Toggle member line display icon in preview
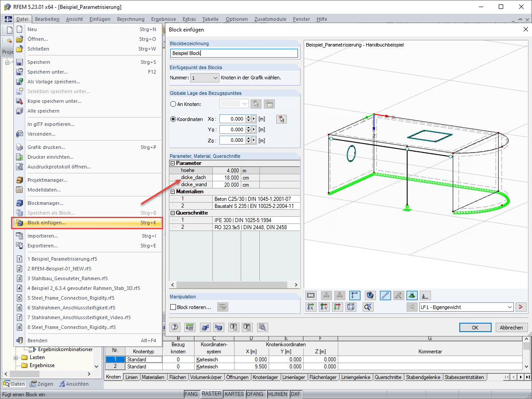The width and height of the screenshot is (532, 399). [x=385, y=295]
